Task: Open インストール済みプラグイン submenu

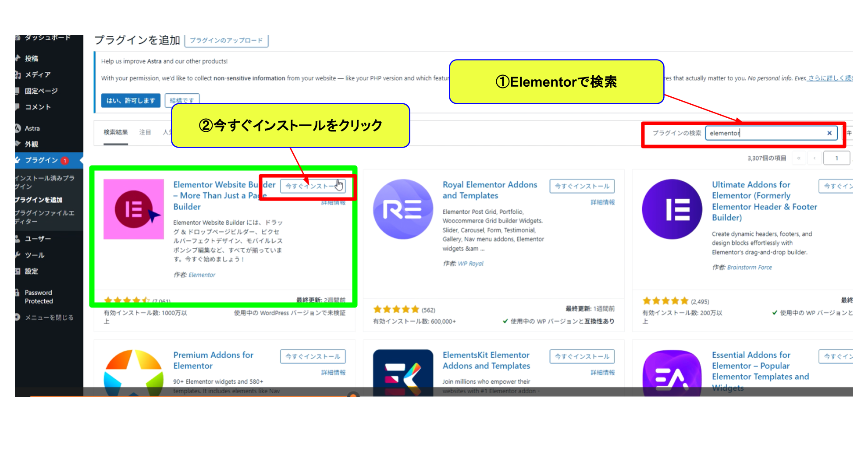Action: point(44,182)
